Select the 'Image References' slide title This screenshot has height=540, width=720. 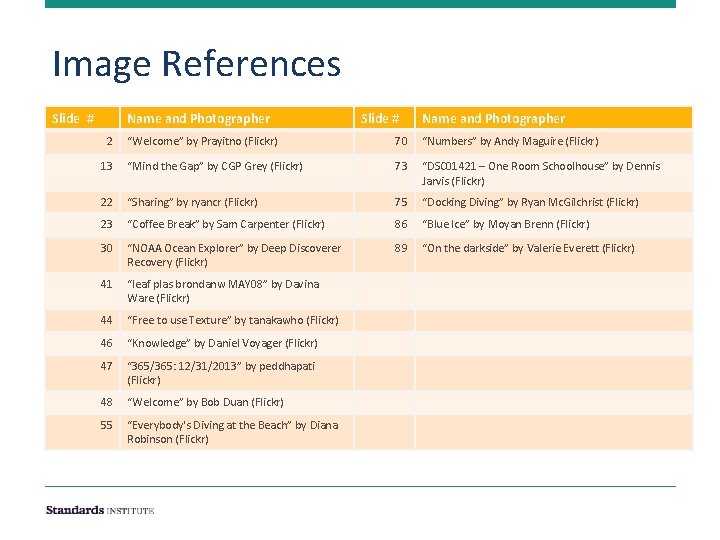point(197,64)
